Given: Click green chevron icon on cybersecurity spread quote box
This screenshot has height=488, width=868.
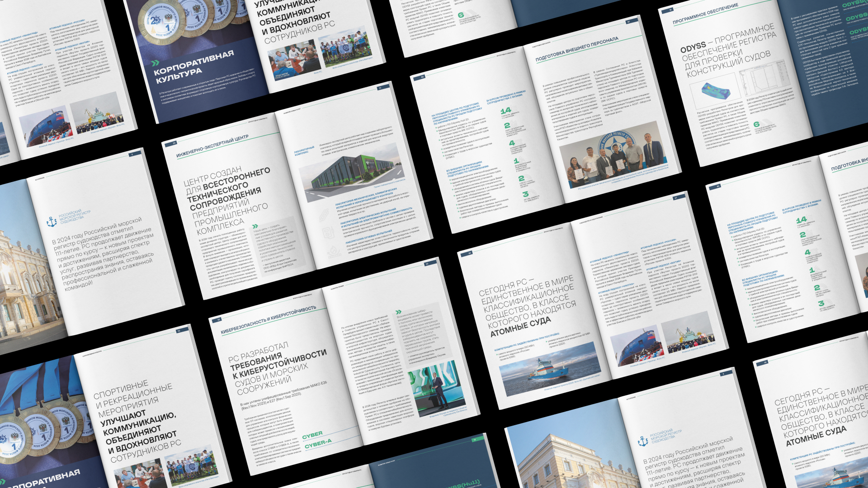Looking at the screenshot, I should 398,312.
